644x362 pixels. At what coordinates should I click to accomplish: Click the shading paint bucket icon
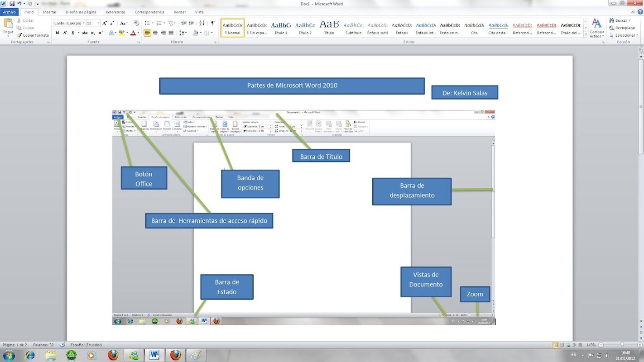pyautogui.click(x=195, y=33)
